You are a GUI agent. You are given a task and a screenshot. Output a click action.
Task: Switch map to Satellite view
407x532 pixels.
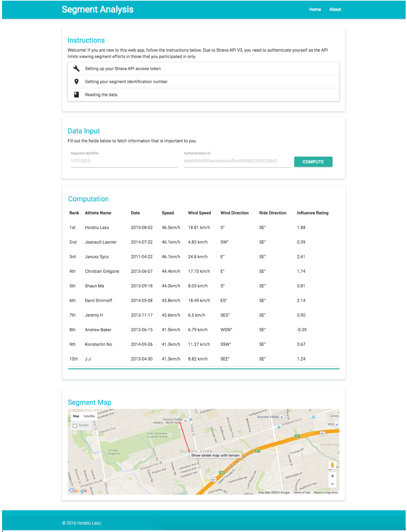pos(89,416)
